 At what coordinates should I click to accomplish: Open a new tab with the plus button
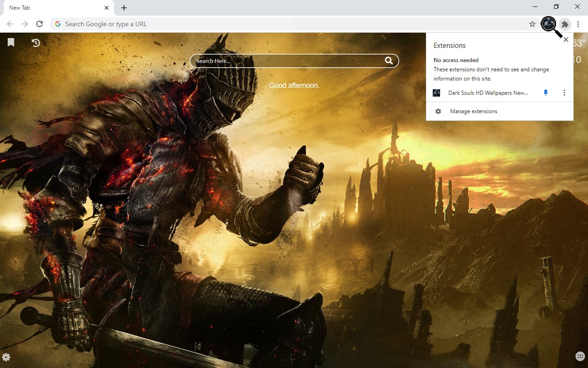124,8
